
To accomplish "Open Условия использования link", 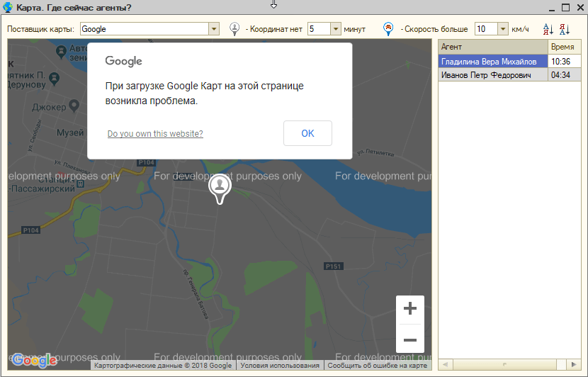I will pos(280,366).
